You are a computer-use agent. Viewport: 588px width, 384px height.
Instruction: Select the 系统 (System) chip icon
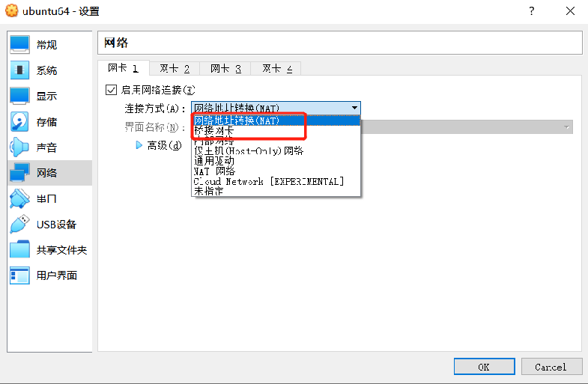point(19,70)
